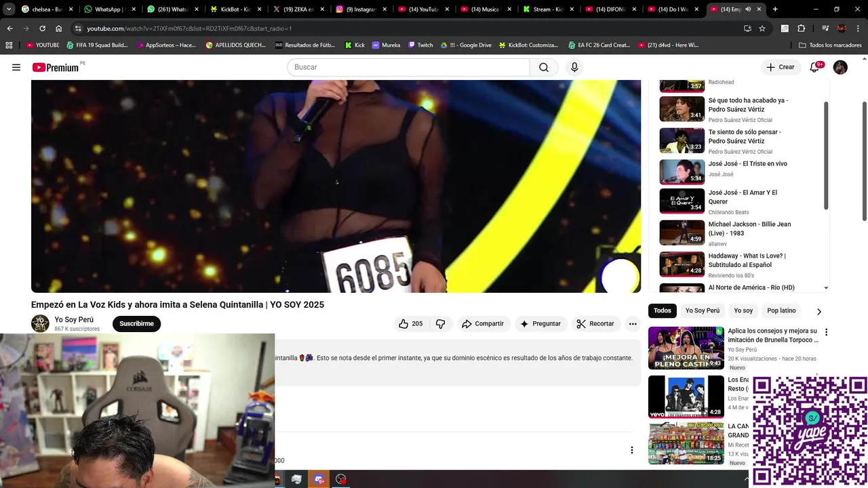Viewport: 868px width, 488px height.
Task: Click the page vertical scrollbar
Action: point(864,161)
